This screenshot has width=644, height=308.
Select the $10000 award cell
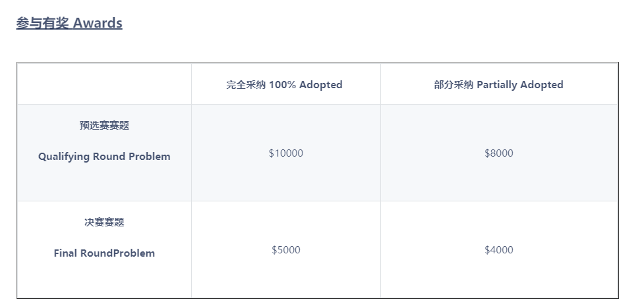(x=286, y=153)
